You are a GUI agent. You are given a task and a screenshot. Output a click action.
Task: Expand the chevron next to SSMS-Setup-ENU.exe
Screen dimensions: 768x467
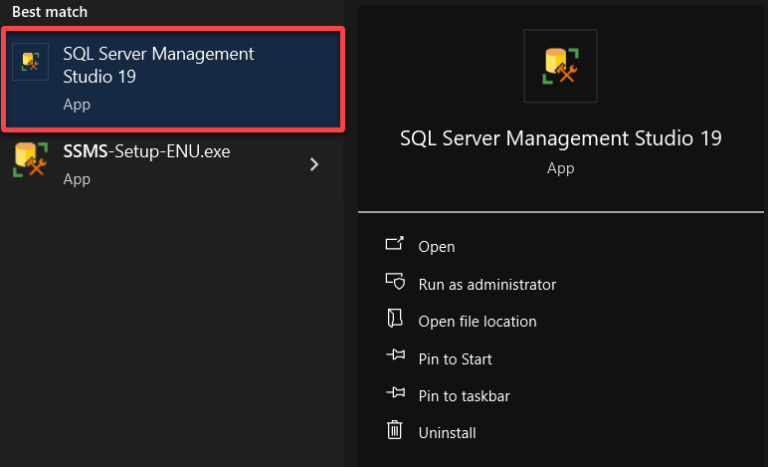coord(314,164)
